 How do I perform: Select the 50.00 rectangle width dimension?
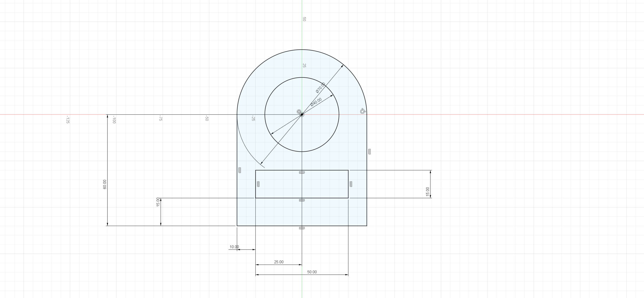[312, 272]
